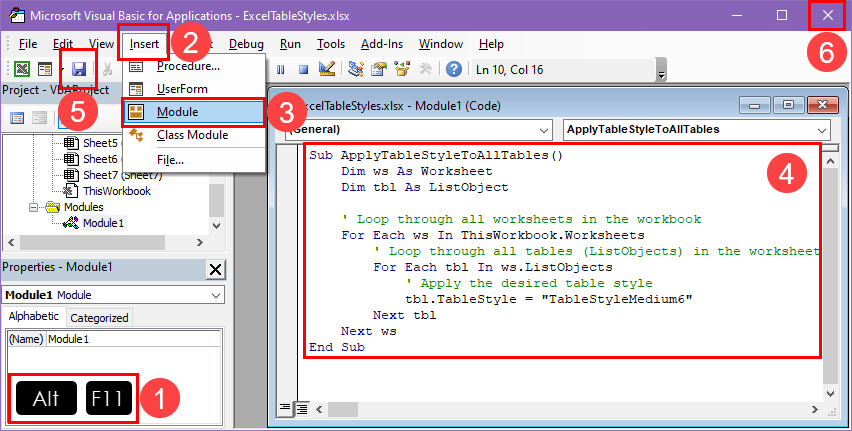Screen dimensions: 852x431
Task: Switch to Procedure View button at bottom-left of code
Action: (285, 408)
